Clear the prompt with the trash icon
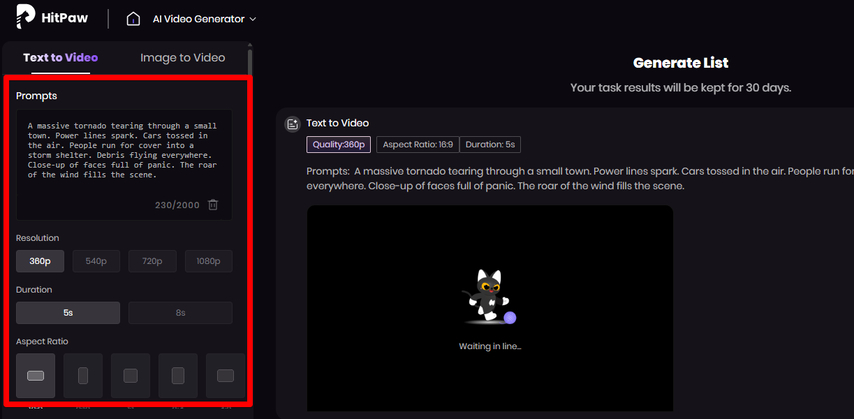This screenshot has width=854, height=419. click(213, 205)
